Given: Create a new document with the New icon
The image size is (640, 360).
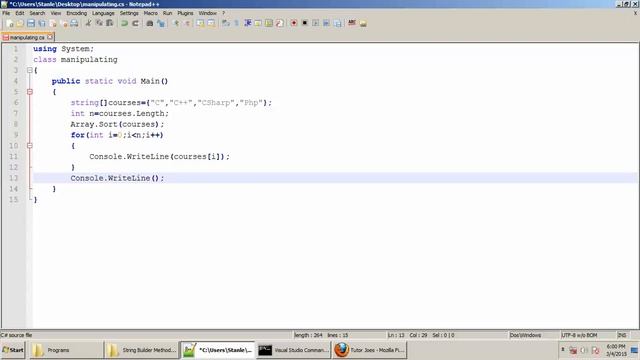Looking at the screenshot, I should coord(10,23).
